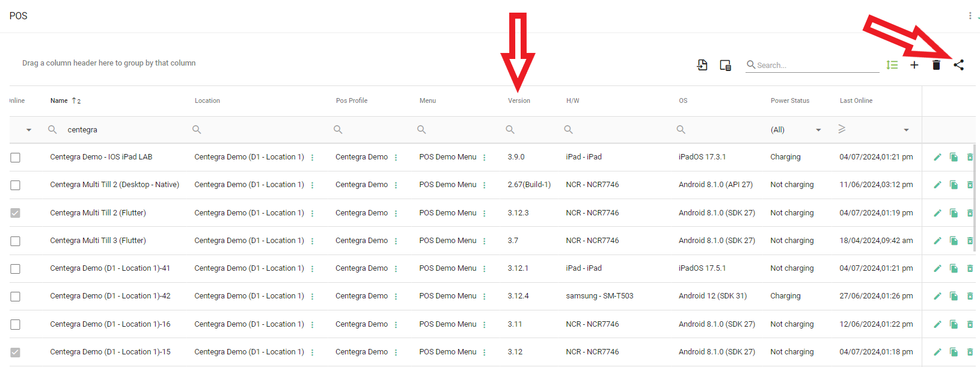Click the plus icon to add POS

coord(914,65)
